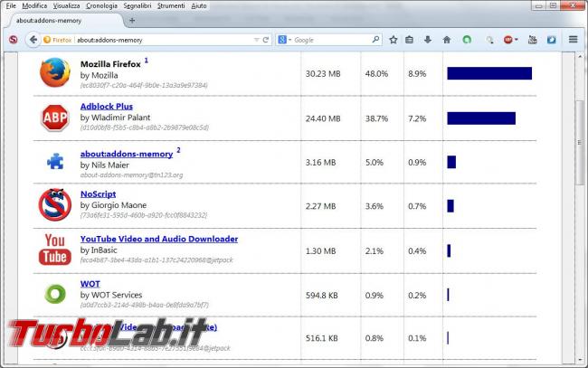Open the Cronologia menu

[x=101, y=5]
